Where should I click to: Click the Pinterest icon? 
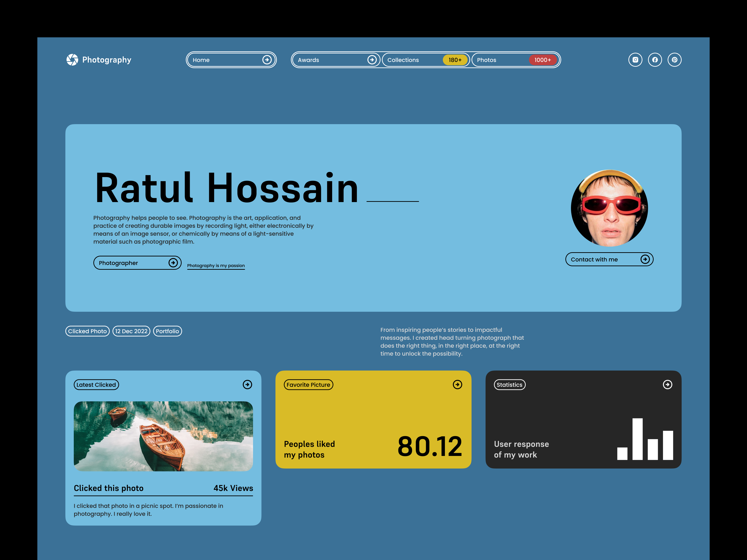pos(674,60)
